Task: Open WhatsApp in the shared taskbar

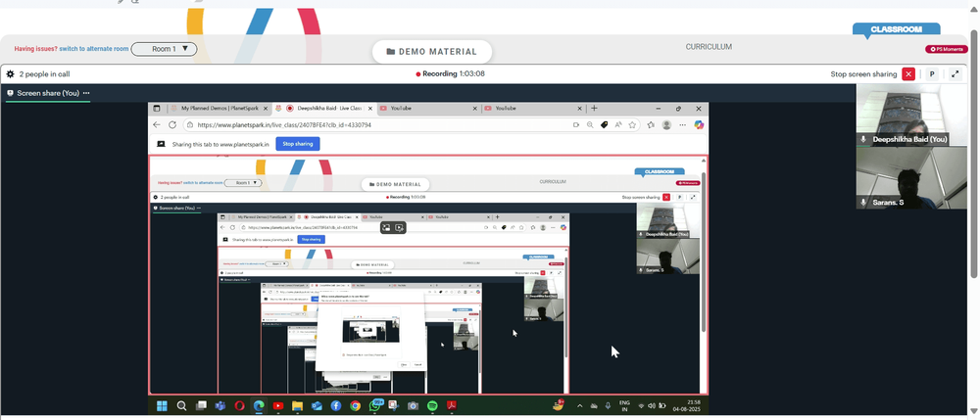Action: coord(375,405)
